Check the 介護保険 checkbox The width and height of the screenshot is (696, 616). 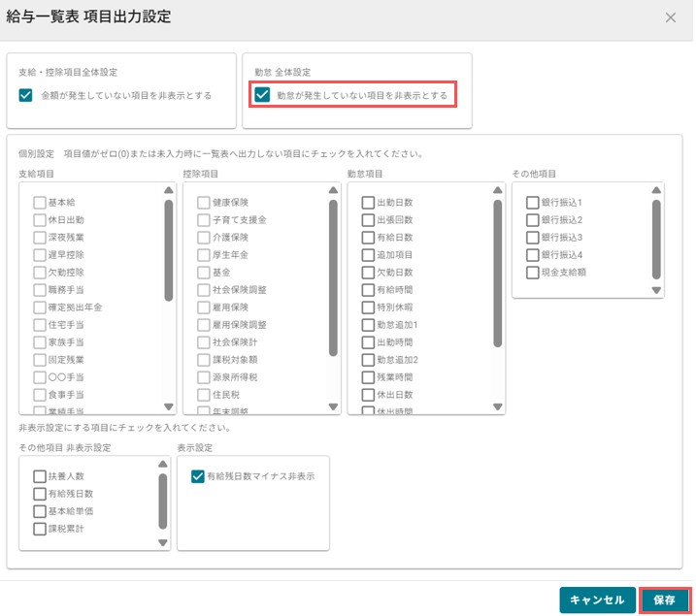pos(204,238)
